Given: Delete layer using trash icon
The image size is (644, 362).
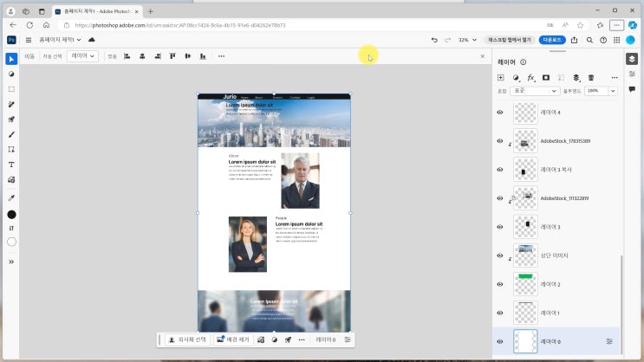Looking at the screenshot, I should [591, 78].
